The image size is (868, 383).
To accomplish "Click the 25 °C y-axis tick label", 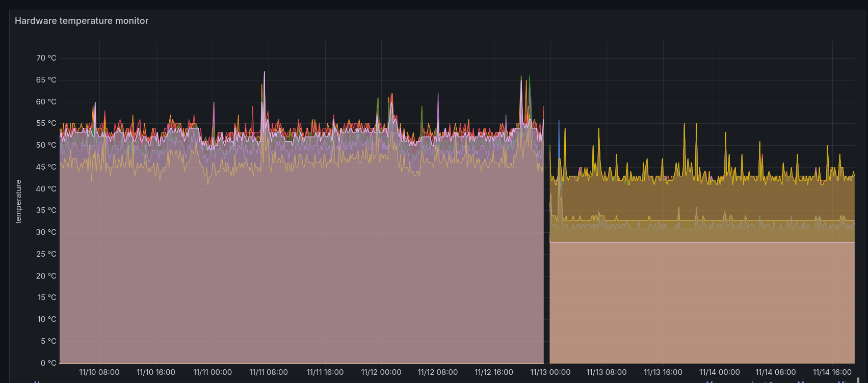I will click(x=46, y=254).
